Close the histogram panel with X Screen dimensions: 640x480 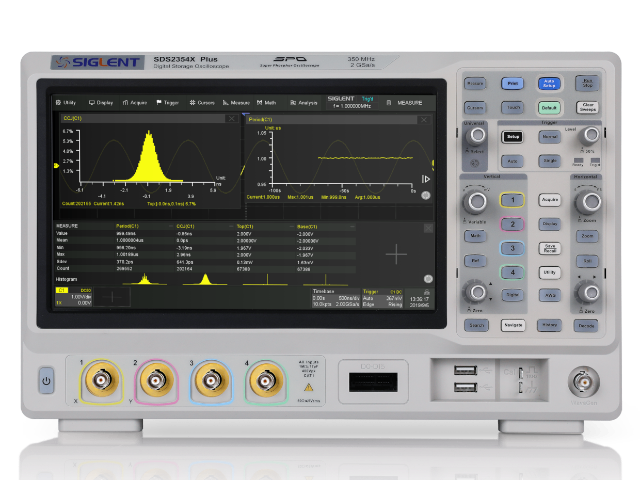click(x=231, y=118)
